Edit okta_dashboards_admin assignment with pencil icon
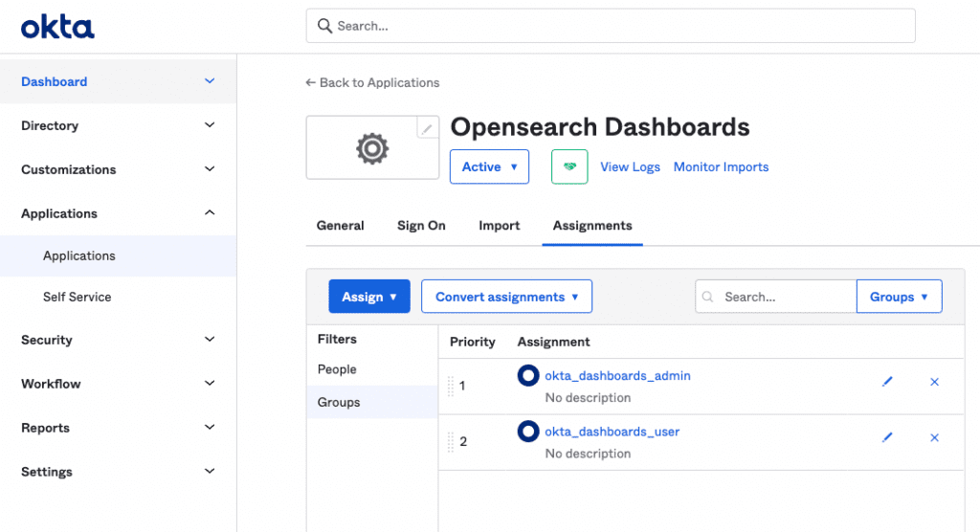 (887, 382)
